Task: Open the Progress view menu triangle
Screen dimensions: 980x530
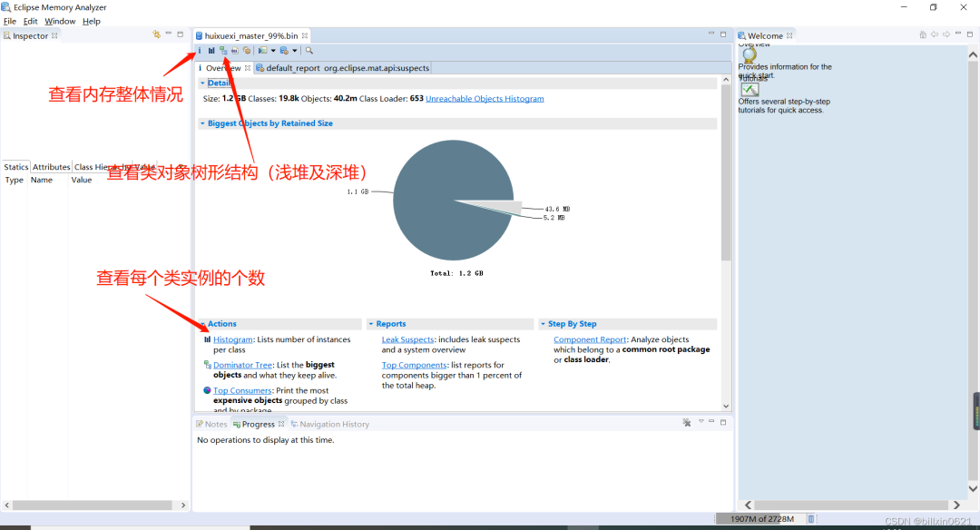Action: tap(701, 422)
